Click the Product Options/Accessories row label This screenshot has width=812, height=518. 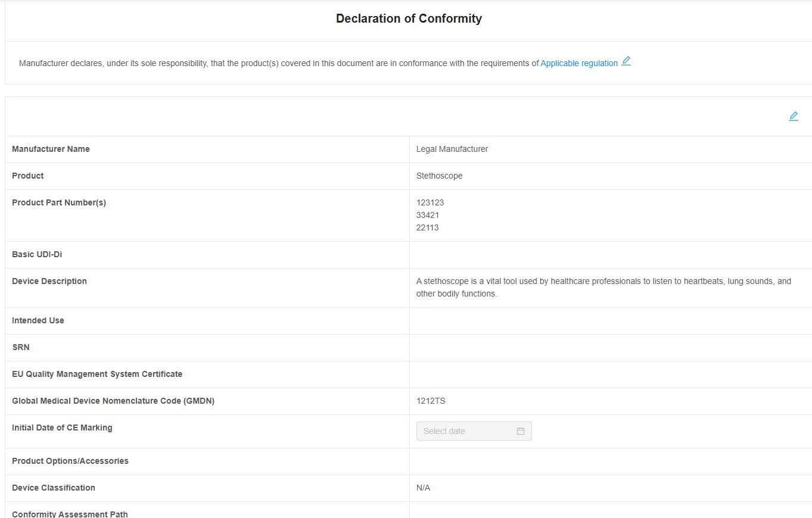(x=70, y=461)
